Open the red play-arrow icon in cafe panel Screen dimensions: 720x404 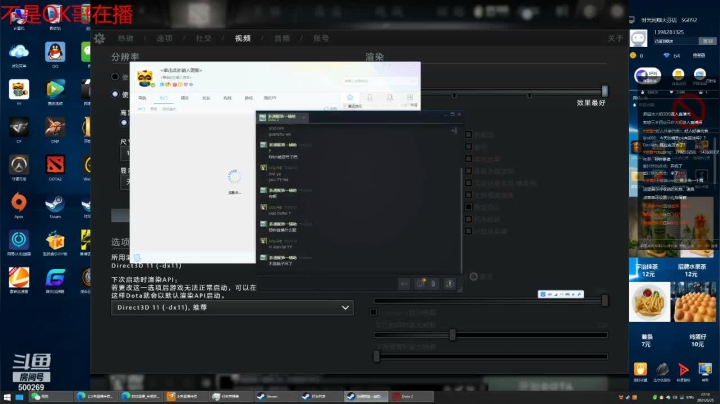click(683, 370)
